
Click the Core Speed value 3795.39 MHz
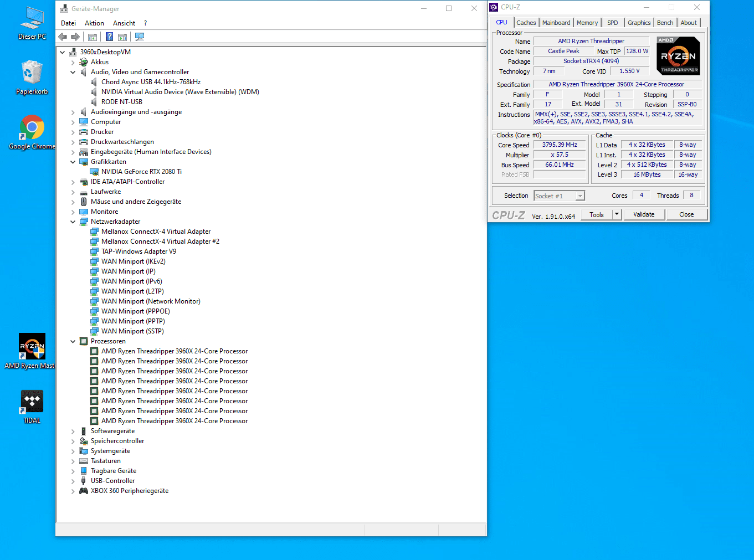click(560, 145)
